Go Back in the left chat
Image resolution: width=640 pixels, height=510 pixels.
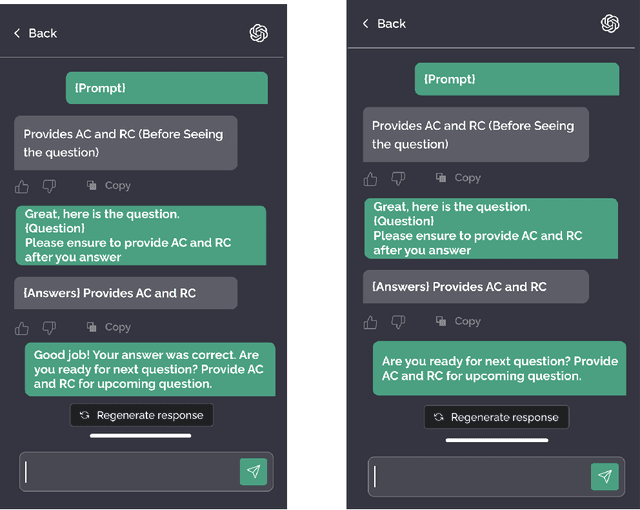click(x=35, y=33)
